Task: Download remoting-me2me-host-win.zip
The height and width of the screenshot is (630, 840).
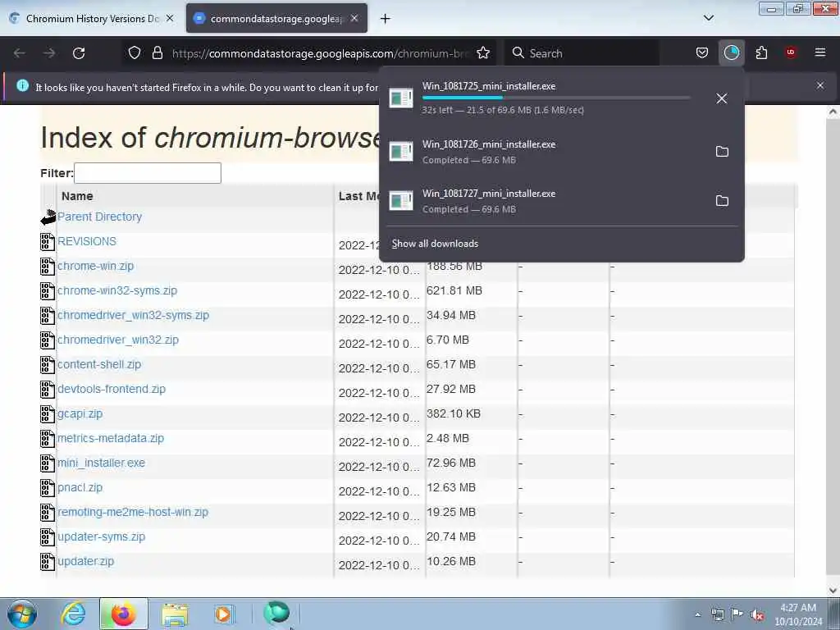Action: [133, 512]
